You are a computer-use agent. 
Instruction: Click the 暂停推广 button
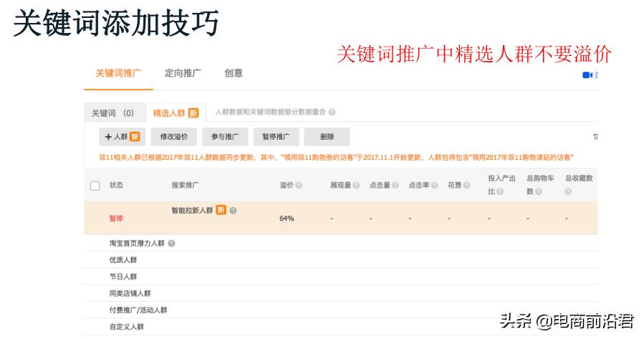pos(276,136)
